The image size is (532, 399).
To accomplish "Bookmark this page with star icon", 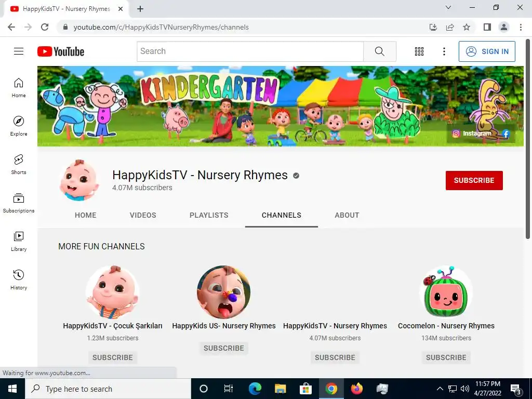I will (467, 27).
